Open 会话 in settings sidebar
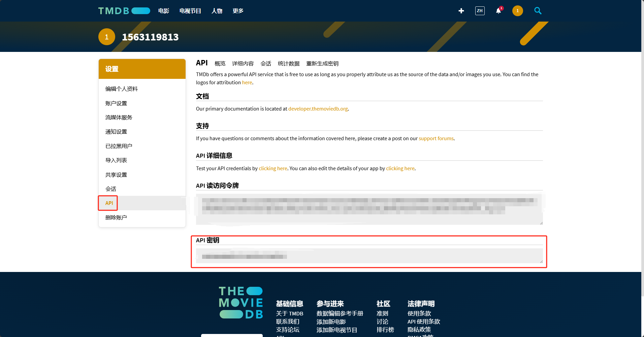 pyautogui.click(x=111, y=189)
